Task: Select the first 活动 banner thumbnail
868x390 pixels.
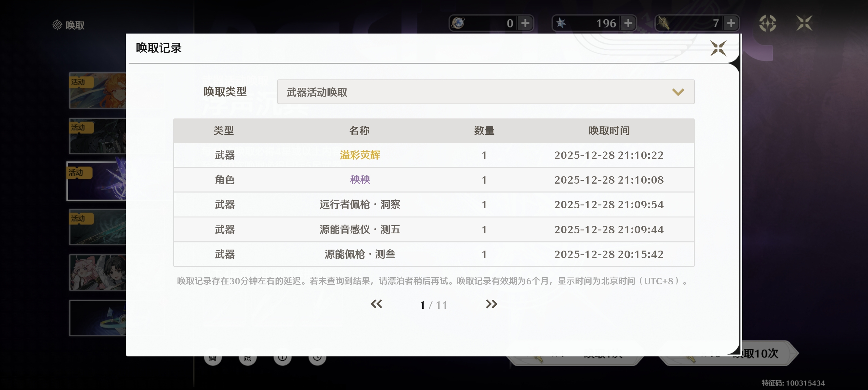Action: [98, 91]
